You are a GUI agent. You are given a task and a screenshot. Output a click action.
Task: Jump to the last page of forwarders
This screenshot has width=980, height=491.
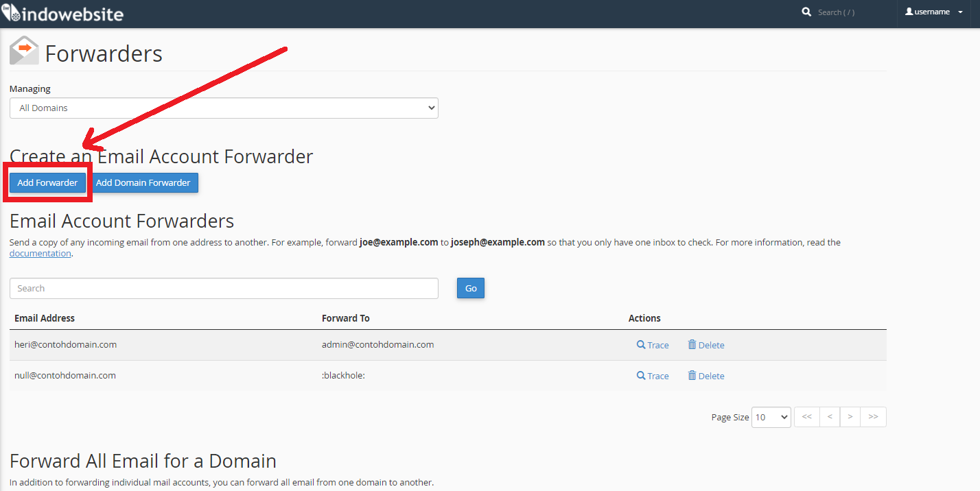[x=873, y=416]
